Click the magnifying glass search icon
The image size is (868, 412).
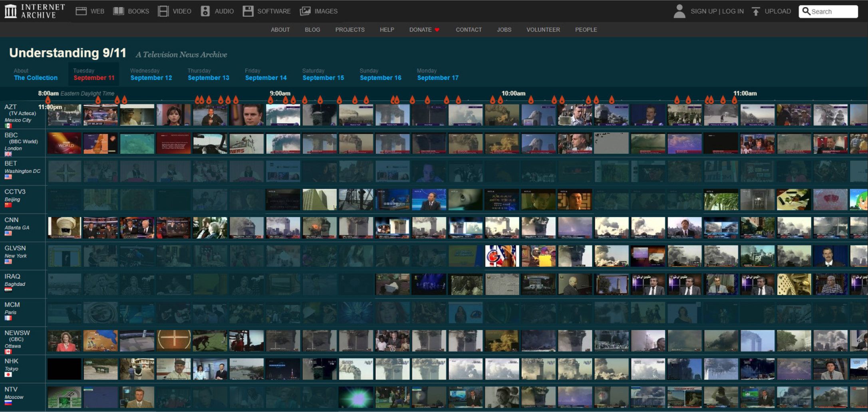pyautogui.click(x=806, y=11)
